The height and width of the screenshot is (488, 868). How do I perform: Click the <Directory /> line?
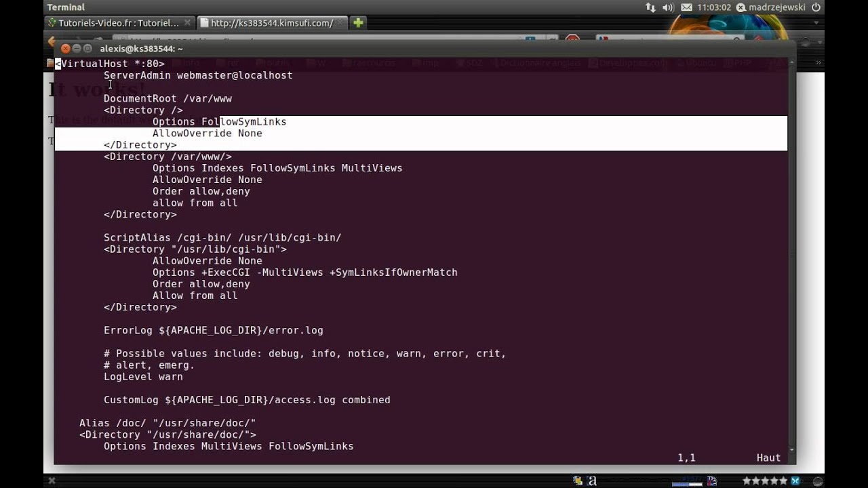(143, 110)
